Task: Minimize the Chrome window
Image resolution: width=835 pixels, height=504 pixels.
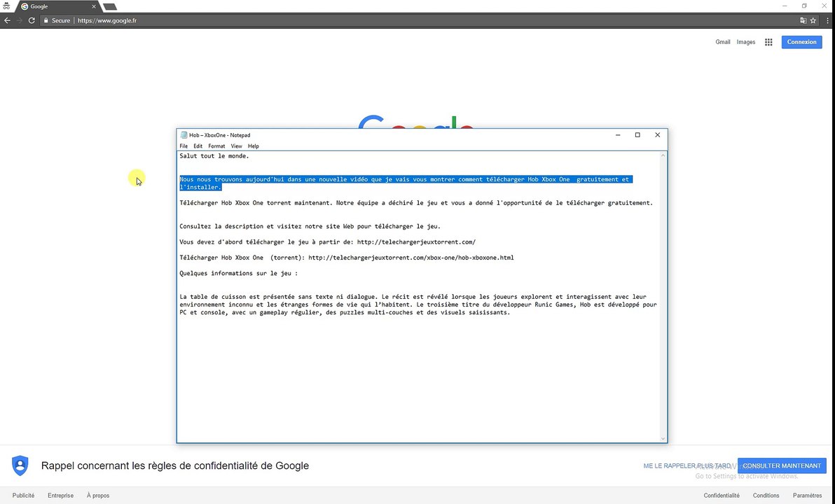Action: click(x=785, y=6)
